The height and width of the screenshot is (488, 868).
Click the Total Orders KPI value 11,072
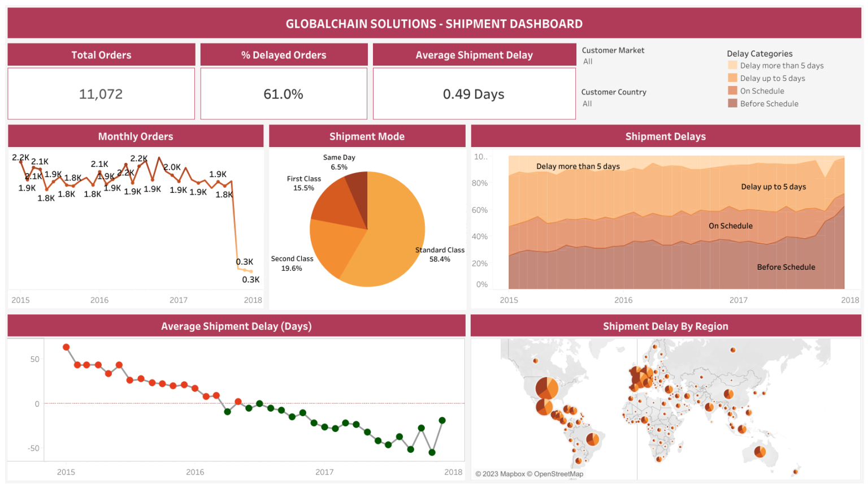pos(101,94)
